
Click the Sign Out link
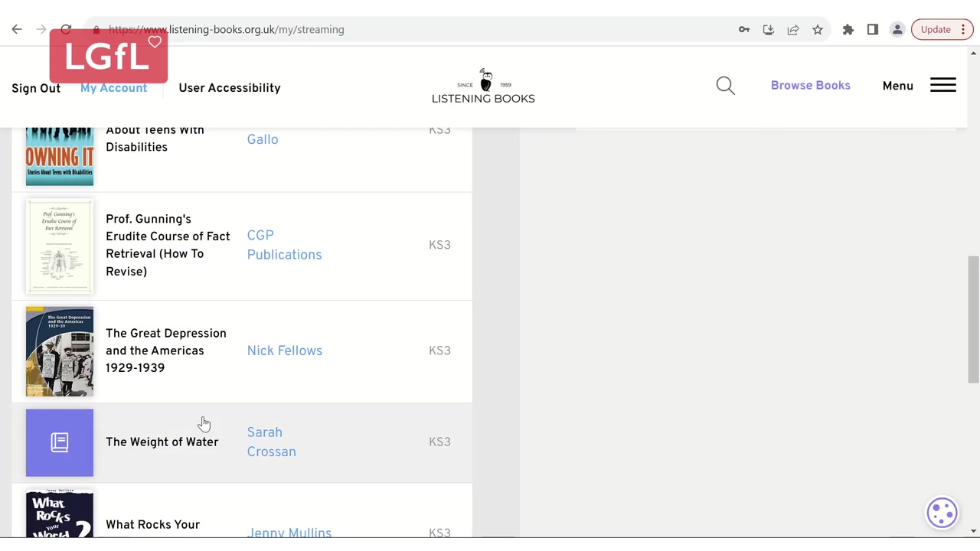click(x=36, y=88)
